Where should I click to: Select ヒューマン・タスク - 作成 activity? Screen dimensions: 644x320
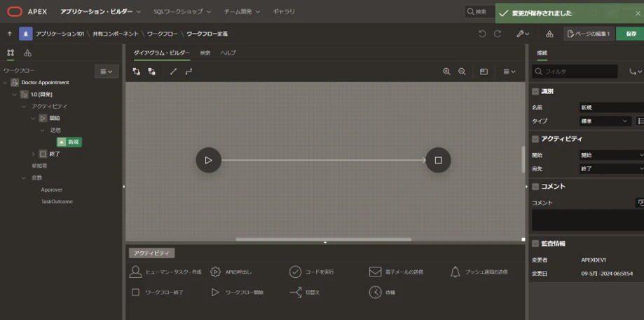click(165, 272)
